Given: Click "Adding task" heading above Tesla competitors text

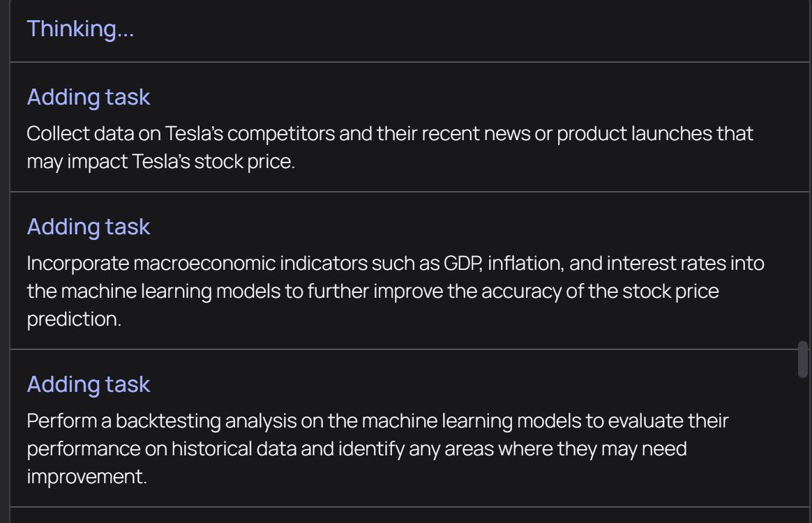Looking at the screenshot, I should coord(88,97).
